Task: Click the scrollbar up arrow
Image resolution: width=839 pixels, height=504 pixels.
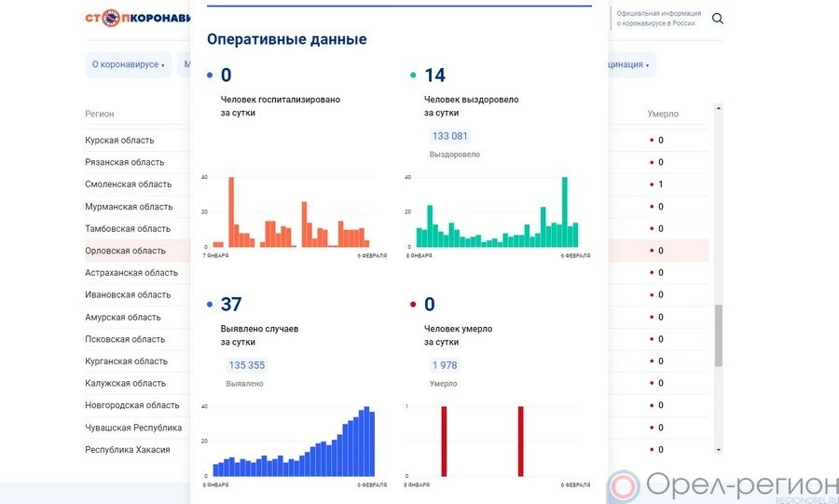Action: [718, 108]
